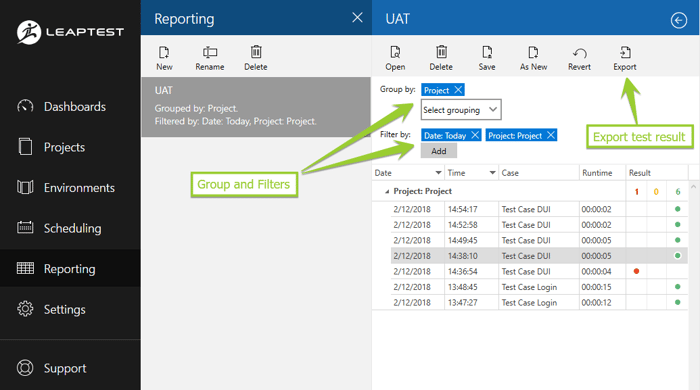This screenshot has height=390, width=700.
Task: Open the Select grouping dropdown
Action: (461, 110)
